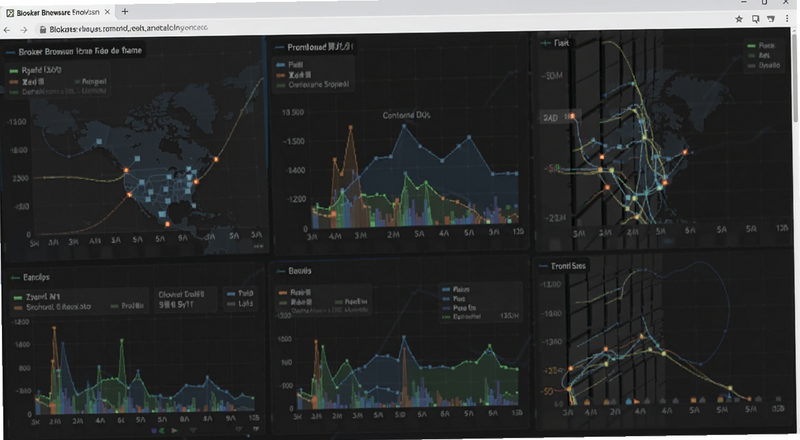Toggle green Centerane Sropiedl legend entry

tap(313, 85)
